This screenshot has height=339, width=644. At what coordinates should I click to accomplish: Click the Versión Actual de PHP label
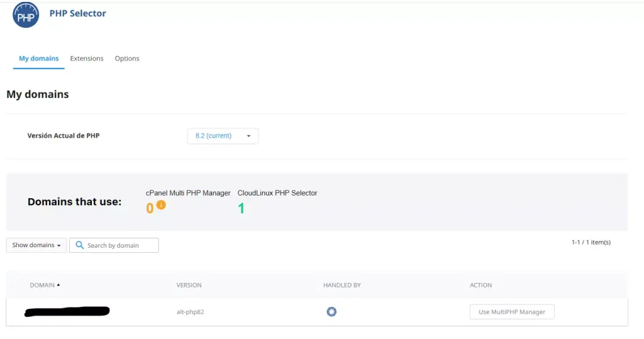coord(64,136)
